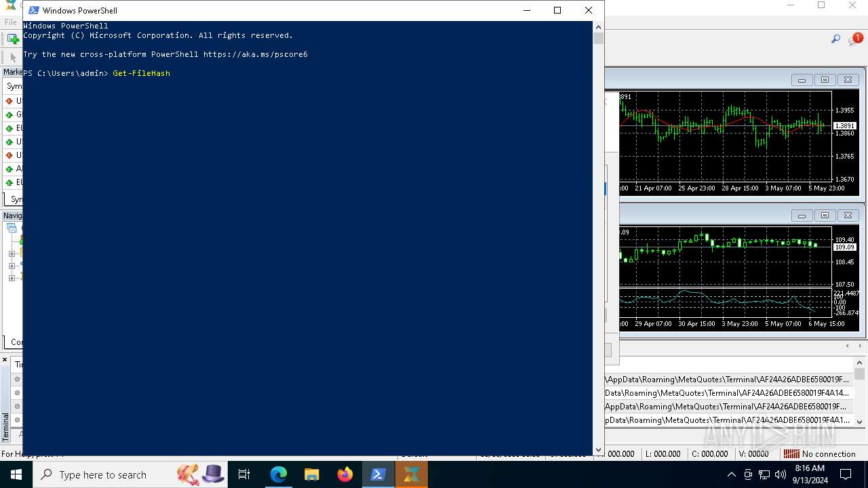Select the Symbols tab in Market Watch

point(15,199)
